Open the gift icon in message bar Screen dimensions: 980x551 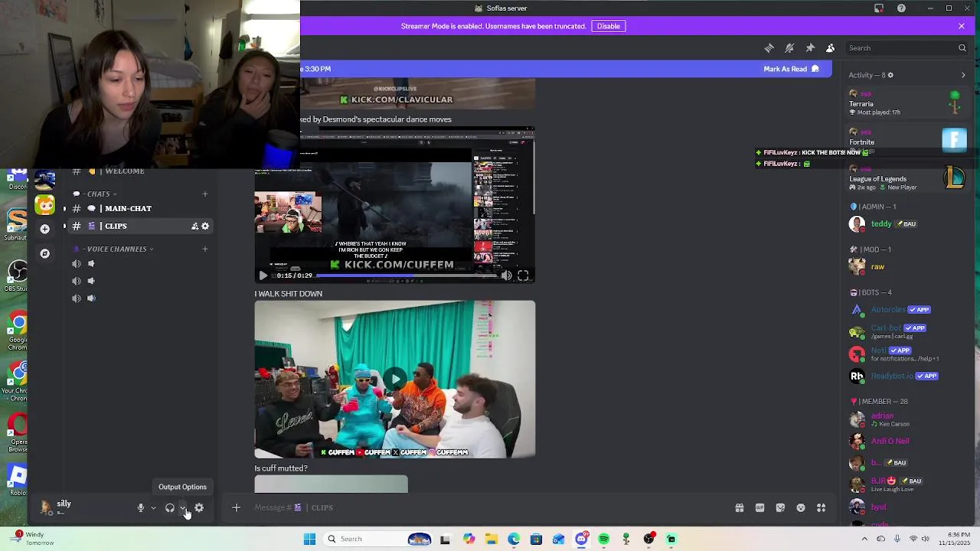click(x=740, y=508)
